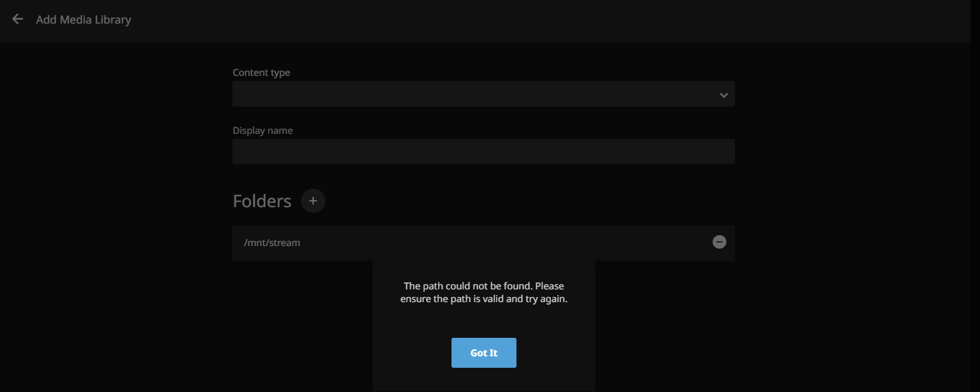980x392 pixels.
Task: Click the Display name label
Action: pos(262,131)
